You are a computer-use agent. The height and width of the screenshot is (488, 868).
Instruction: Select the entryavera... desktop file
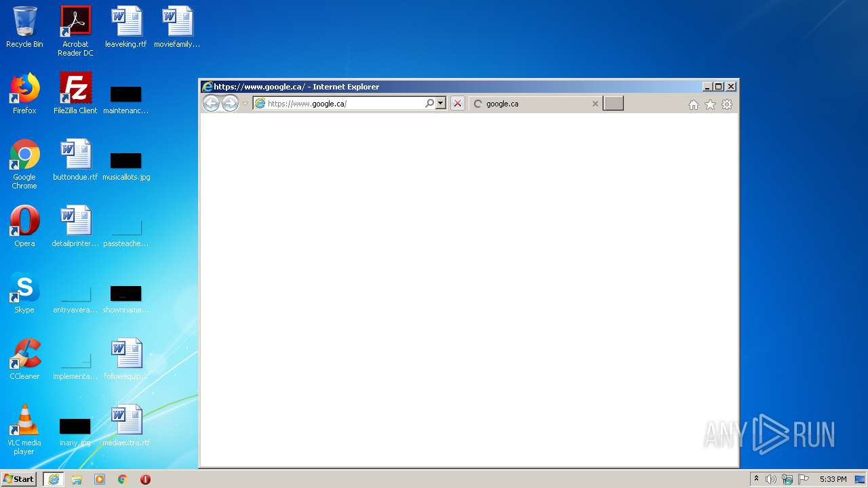(75, 300)
